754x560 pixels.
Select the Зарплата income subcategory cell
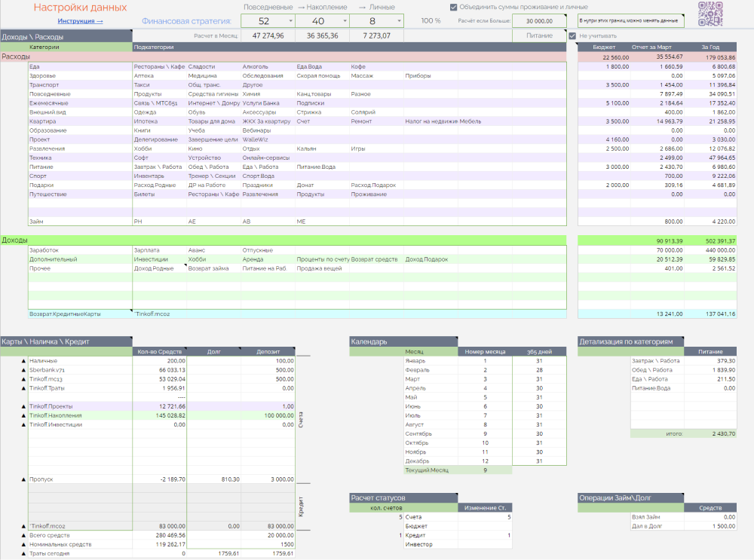[159, 250]
